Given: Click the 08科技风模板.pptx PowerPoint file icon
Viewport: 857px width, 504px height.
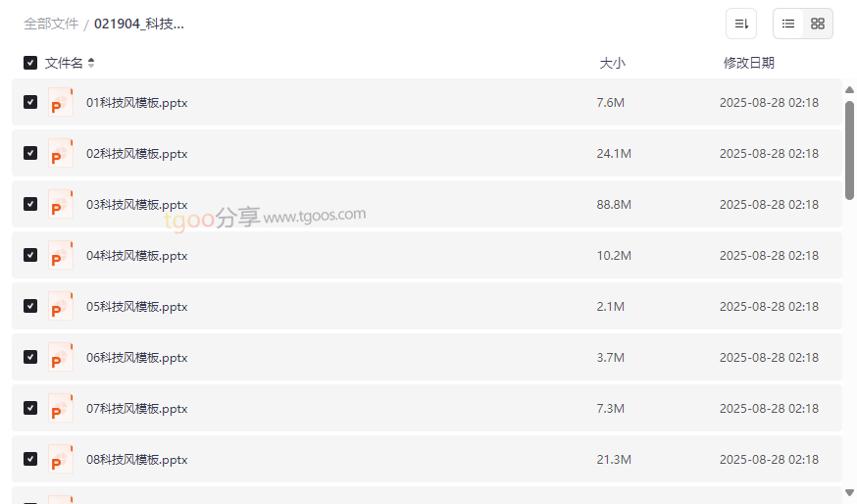Looking at the screenshot, I should click(x=61, y=460).
